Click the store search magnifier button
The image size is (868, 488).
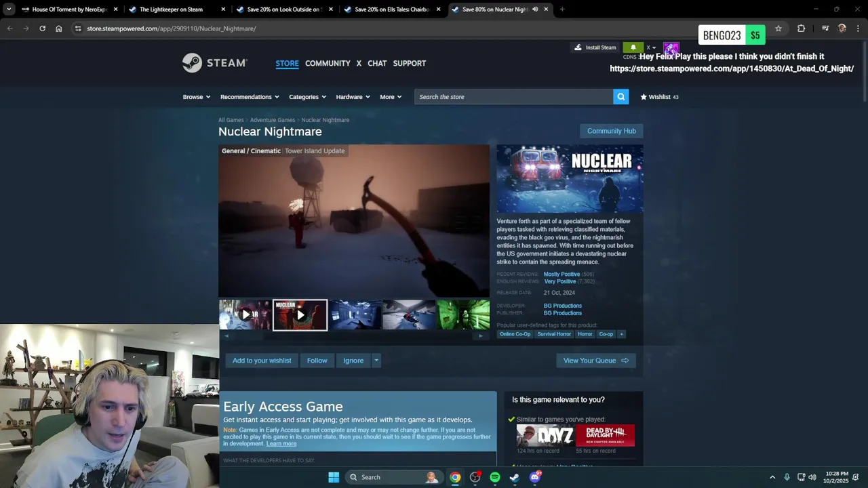pos(620,97)
